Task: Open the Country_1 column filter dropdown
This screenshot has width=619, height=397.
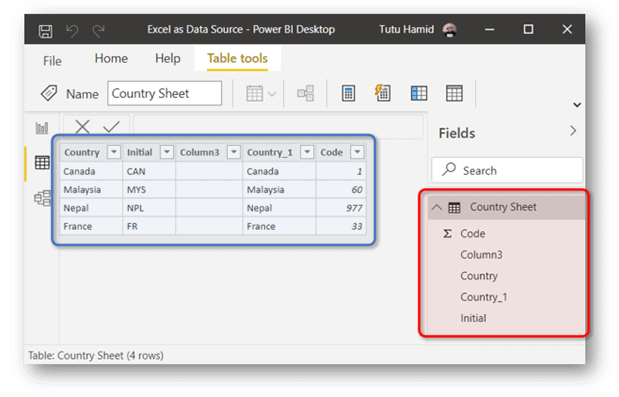Action: 307,152
